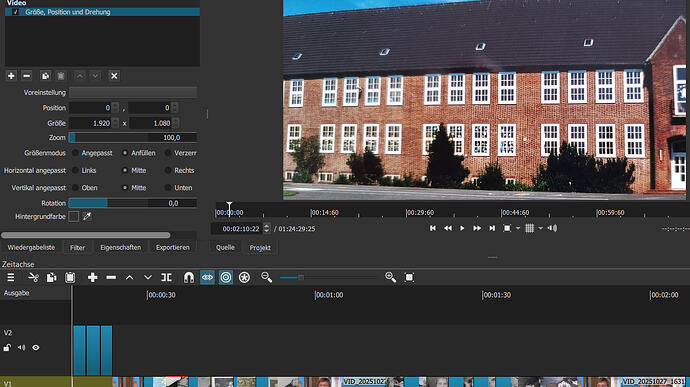Step Position X value spinner
This screenshot has width=690, height=387.
tap(115, 108)
